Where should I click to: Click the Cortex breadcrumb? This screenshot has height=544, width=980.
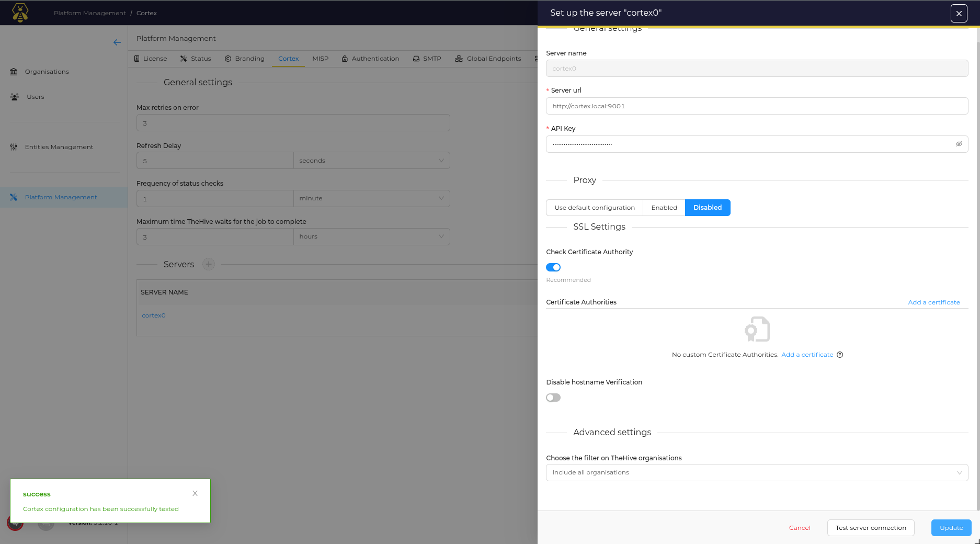pyautogui.click(x=146, y=13)
